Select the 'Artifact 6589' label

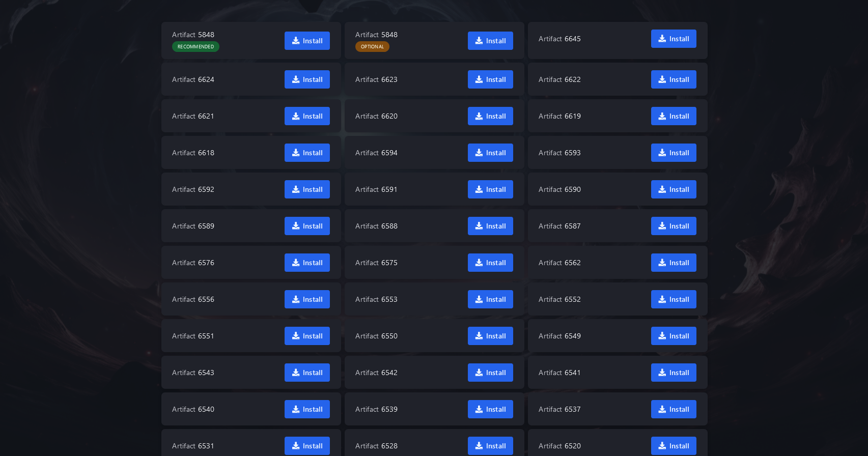click(193, 226)
